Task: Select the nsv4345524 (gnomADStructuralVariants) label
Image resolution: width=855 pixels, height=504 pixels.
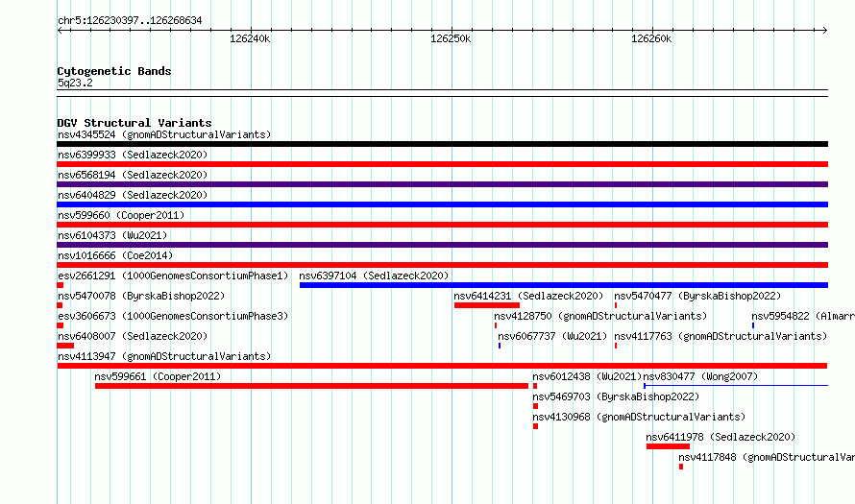Action: [164, 134]
